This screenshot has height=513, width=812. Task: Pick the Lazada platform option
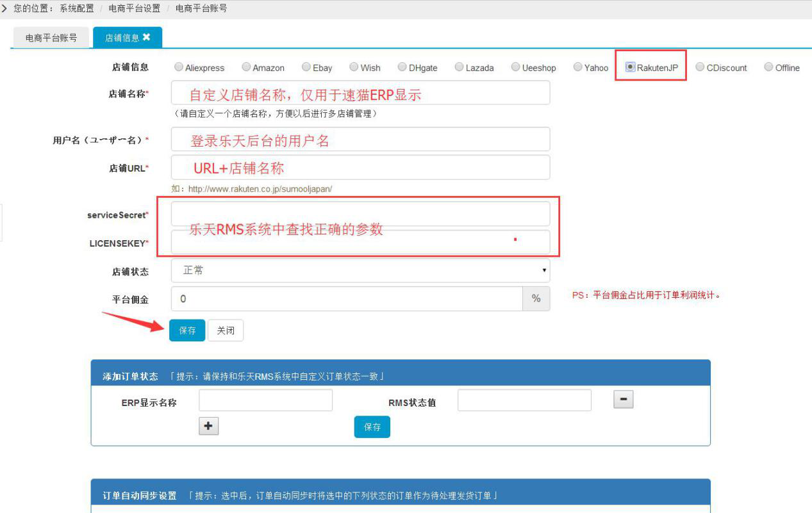[459, 67]
